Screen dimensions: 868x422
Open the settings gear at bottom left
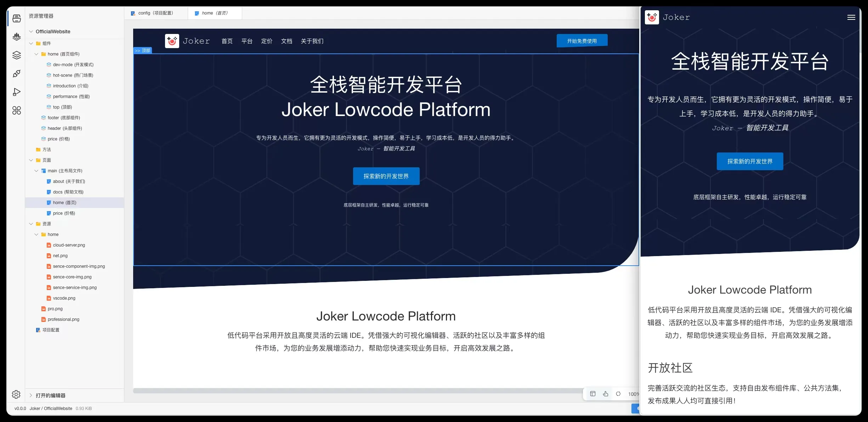pyautogui.click(x=16, y=394)
